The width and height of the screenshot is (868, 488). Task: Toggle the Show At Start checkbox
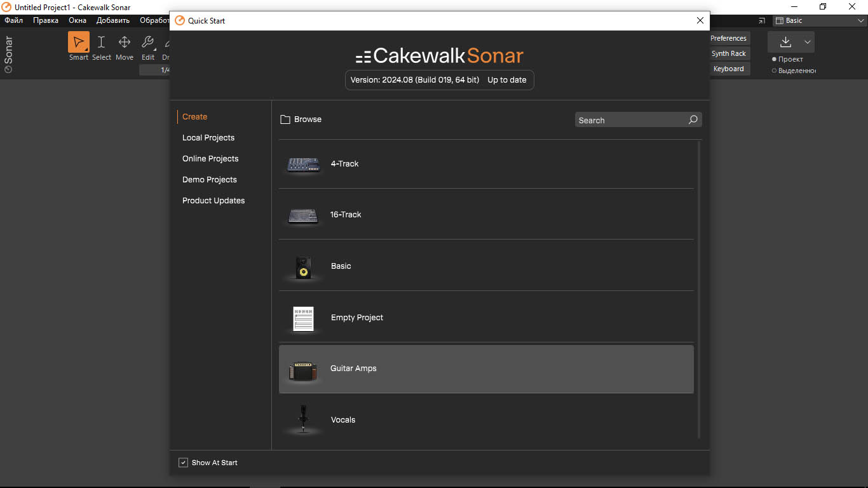[184, 463]
